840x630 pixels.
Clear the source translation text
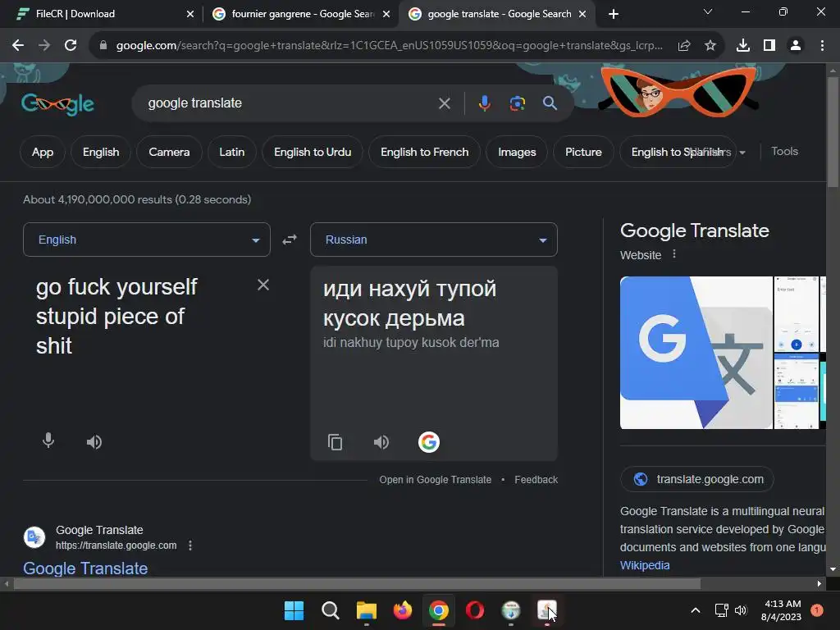pos(263,285)
